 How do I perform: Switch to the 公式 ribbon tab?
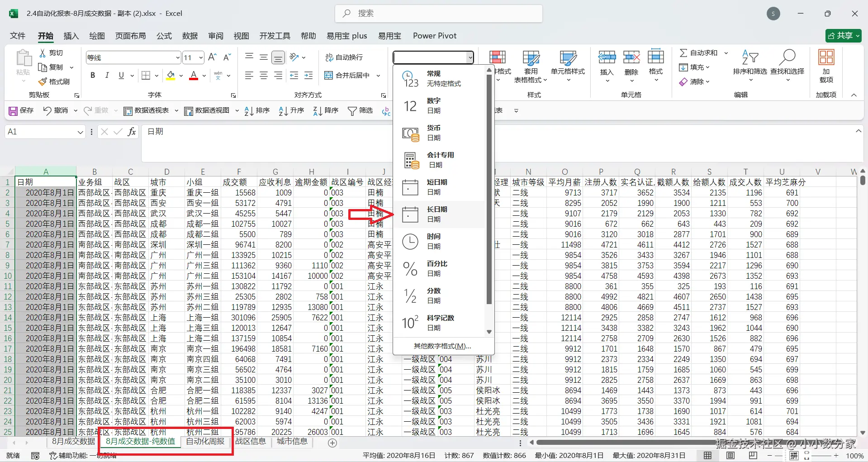(x=164, y=36)
